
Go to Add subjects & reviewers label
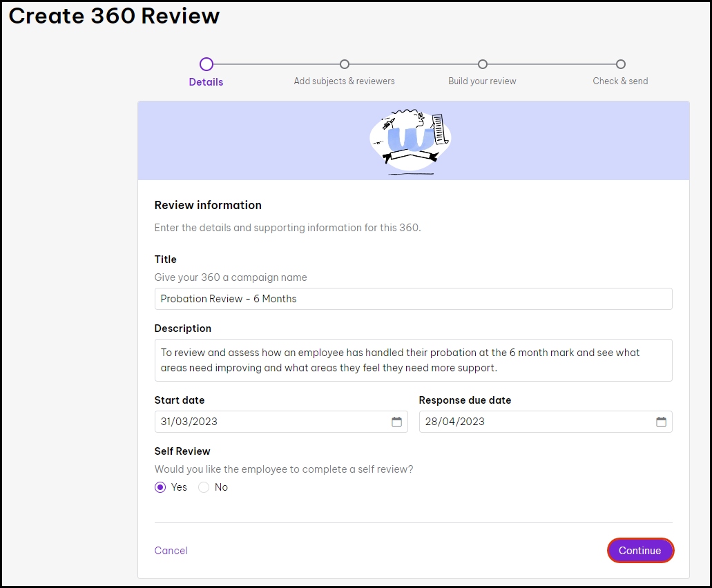(x=345, y=81)
